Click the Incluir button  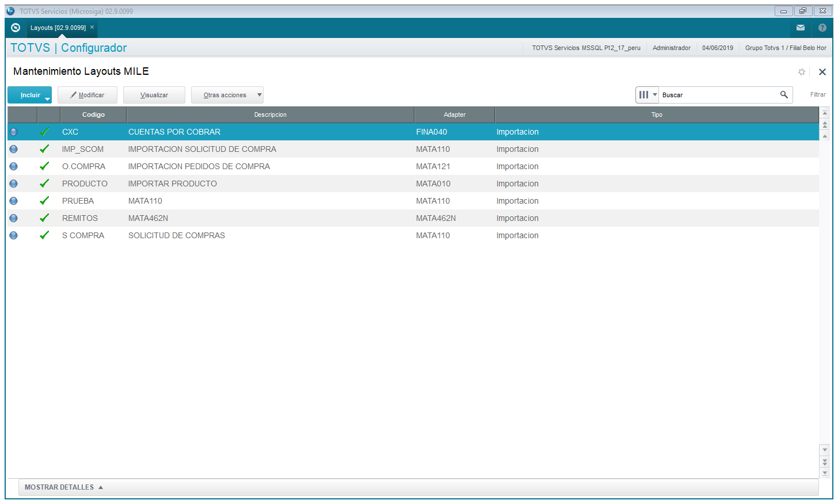pos(30,95)
